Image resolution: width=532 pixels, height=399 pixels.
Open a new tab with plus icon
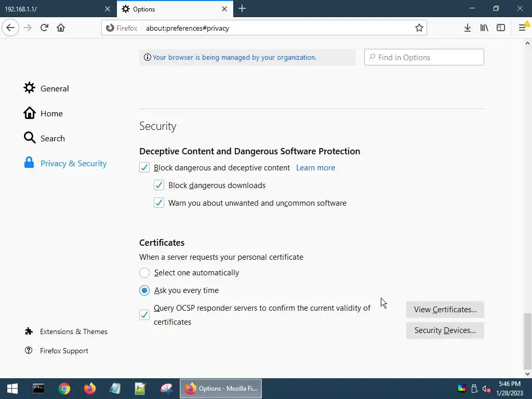point(242,9)
